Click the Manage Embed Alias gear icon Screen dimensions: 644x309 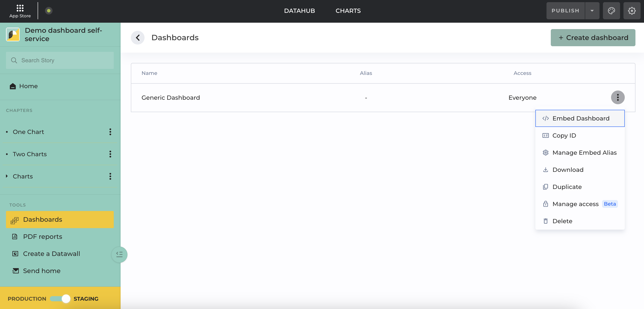tap(545, 153)
